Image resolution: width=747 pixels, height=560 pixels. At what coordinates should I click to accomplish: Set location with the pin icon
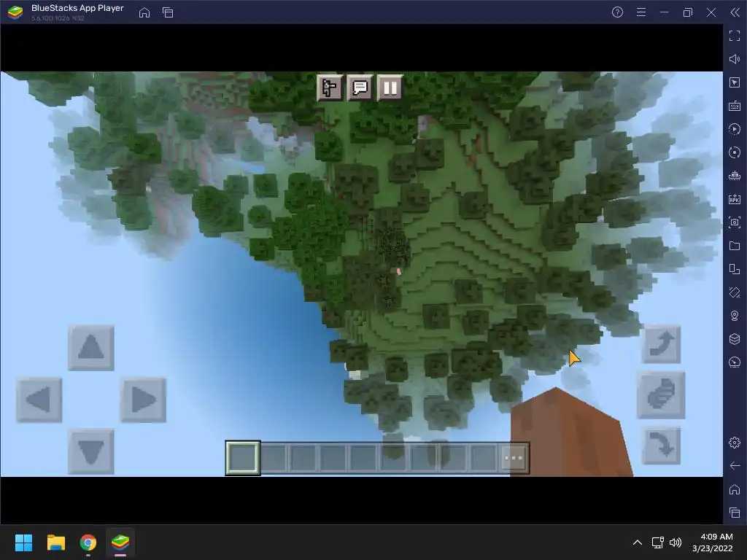pyautogui.click(x=735, y=316)
